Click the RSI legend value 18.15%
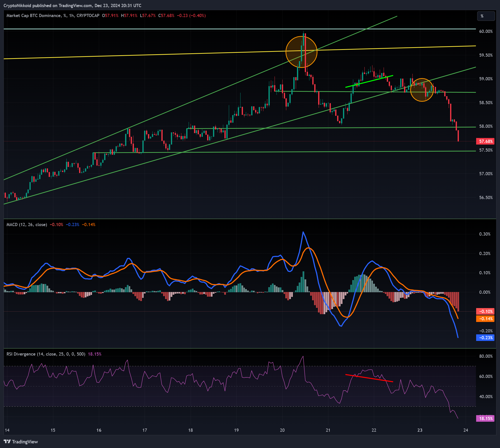Screen dimensions: 500x448 tap(94, 354)
